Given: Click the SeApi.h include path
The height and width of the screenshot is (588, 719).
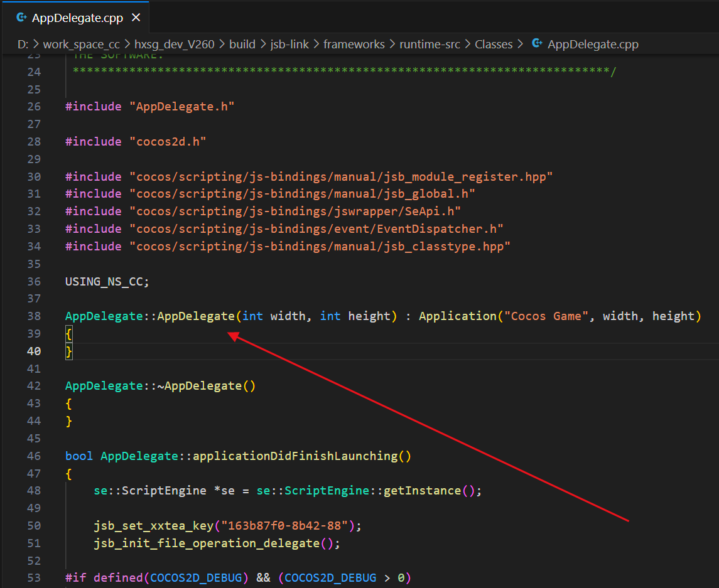Looking at the screenshot, I should (295, 211).
